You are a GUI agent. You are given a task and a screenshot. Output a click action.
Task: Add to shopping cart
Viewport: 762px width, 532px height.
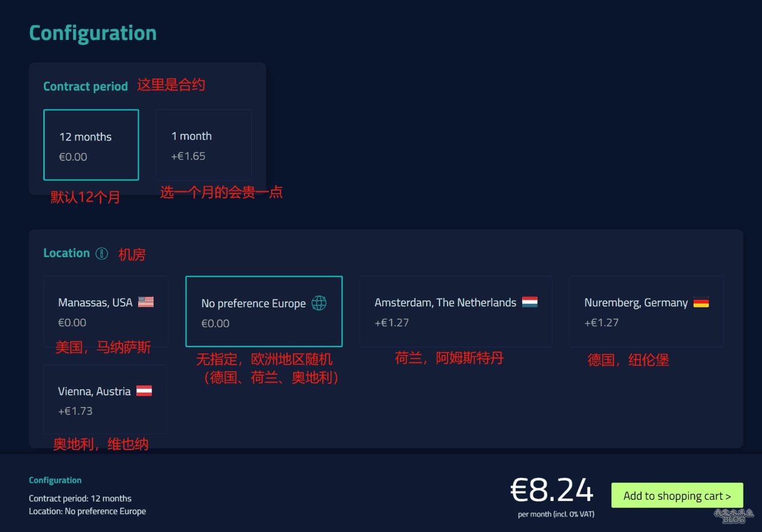click(677, 495)
